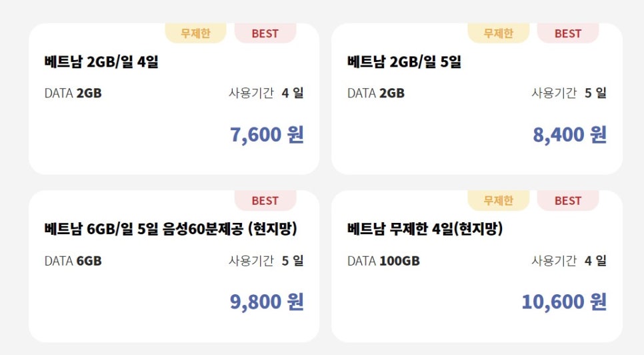The image size is (644, 355).
Task: Select the 베트남 무제한 4일(현지망) plan title
Action: pyautogui.click(x=425, y=229)
